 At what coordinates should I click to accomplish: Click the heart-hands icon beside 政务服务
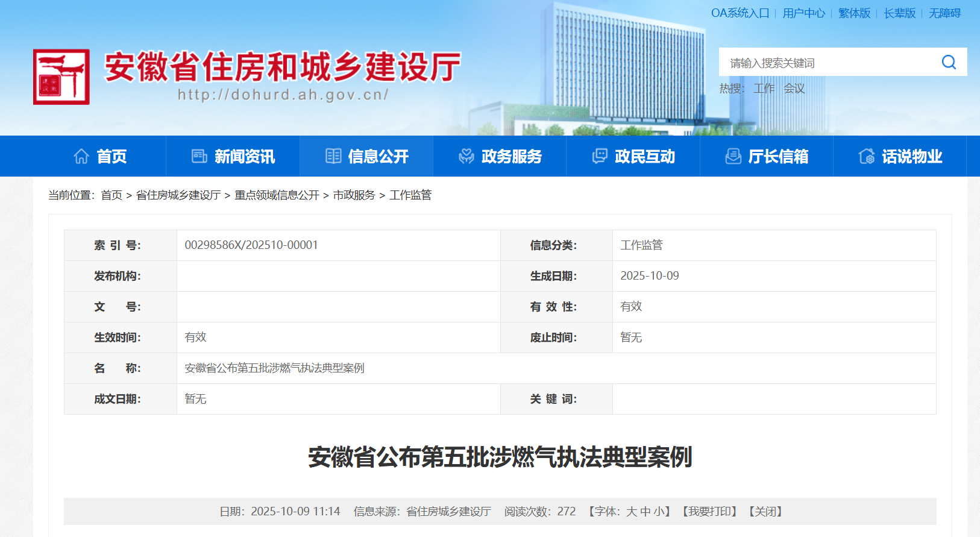click(466, 157)
